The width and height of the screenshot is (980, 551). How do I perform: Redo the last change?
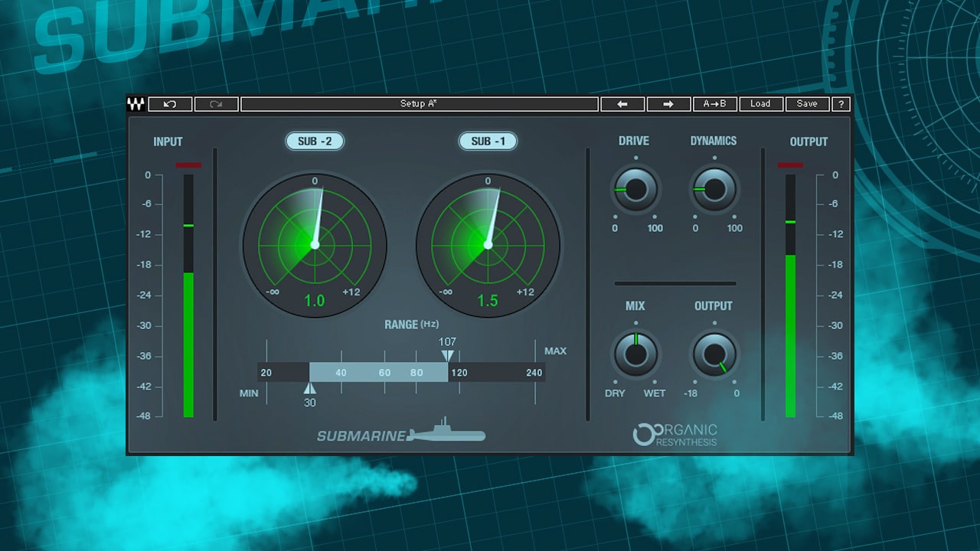click(217, 104)
